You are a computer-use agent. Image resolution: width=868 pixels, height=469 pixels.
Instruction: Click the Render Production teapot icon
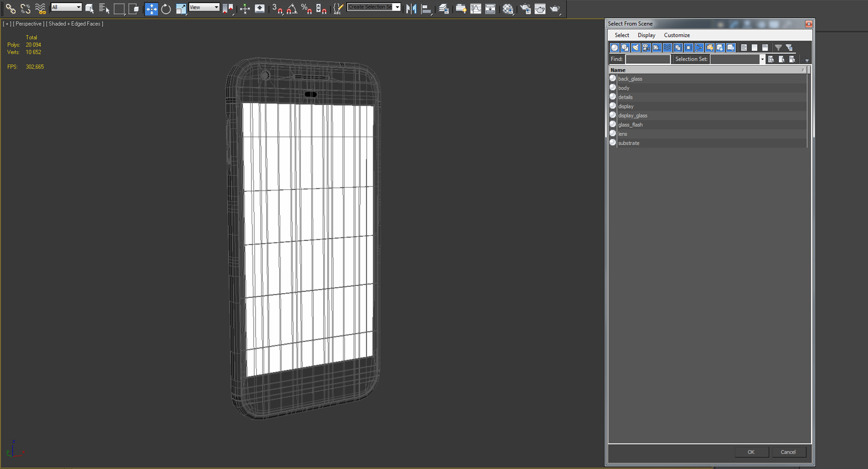[555, 9]
